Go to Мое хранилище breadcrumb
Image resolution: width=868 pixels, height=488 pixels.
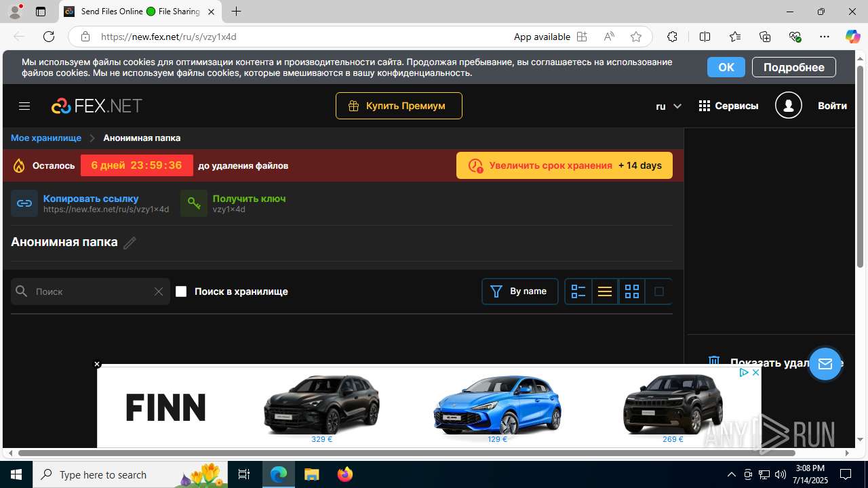(46, 138)
